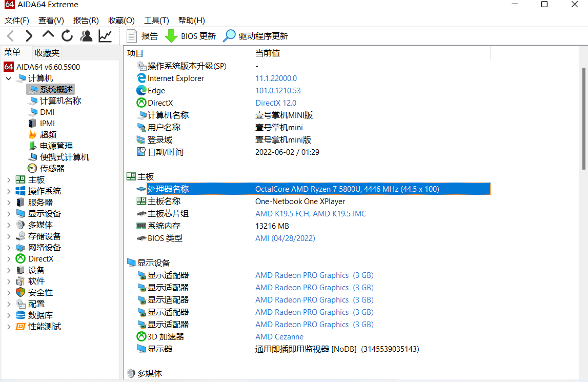Expand the 设备 tree node
The width and height of the screenshot is (588, 382).
pos(9,270)
